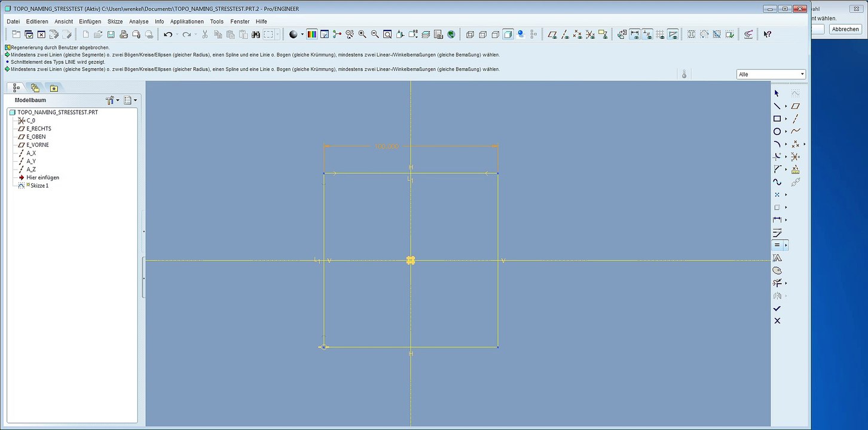
Task: Click Abbrechen in the side dialog
Action: [x=845, y=29]
